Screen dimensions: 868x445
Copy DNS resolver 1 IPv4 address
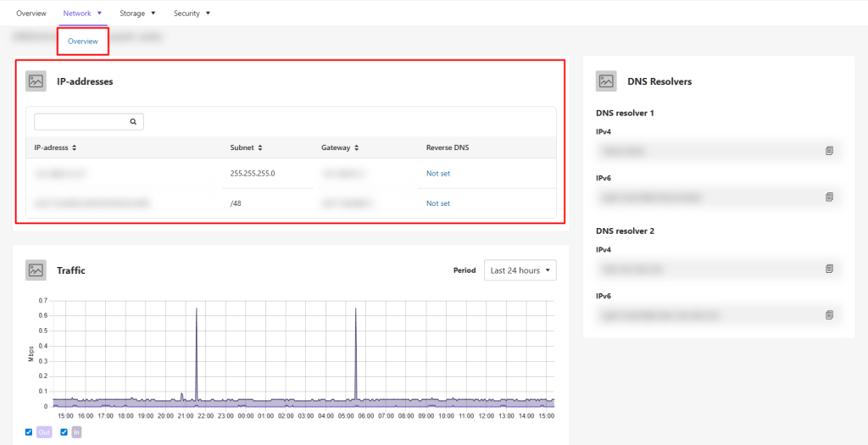829,151
